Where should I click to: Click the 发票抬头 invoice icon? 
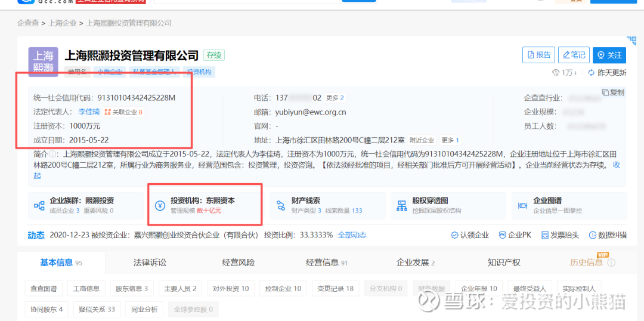[545, 235]
